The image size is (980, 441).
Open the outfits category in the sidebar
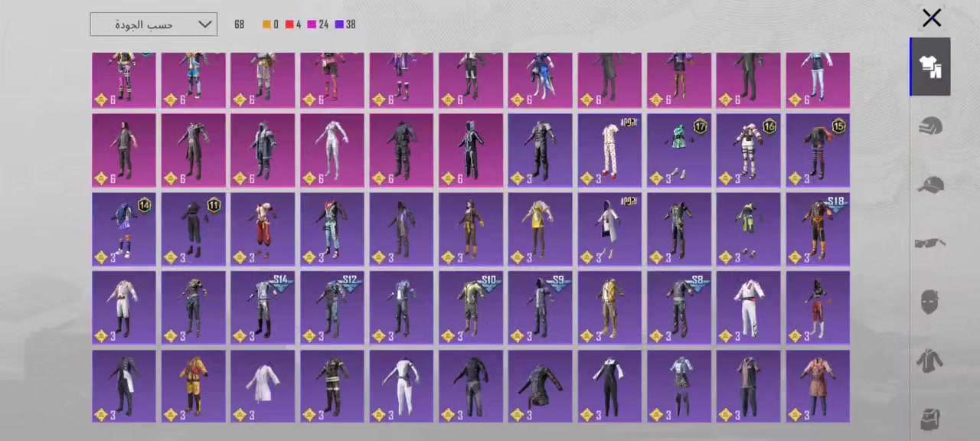[930, 67]
